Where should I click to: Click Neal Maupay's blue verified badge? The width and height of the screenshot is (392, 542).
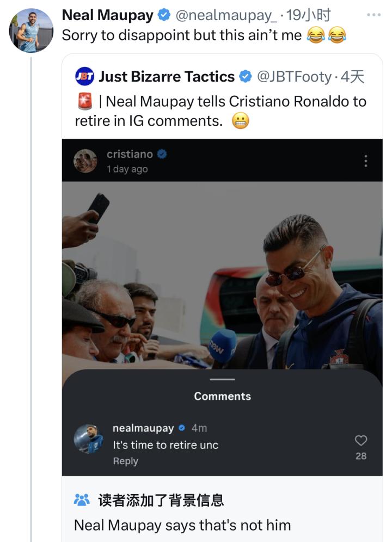(164, 16)
